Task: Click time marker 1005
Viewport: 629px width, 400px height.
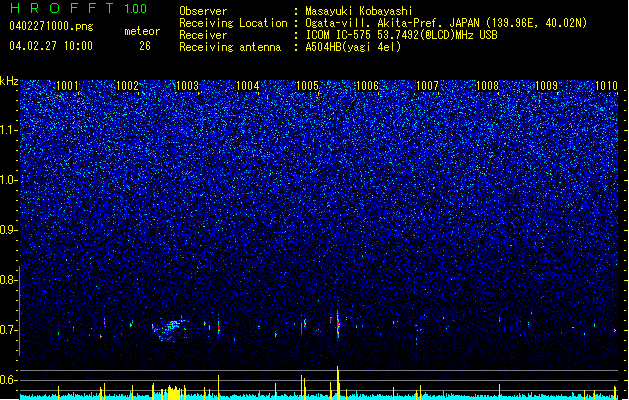Action: point(307,86)
